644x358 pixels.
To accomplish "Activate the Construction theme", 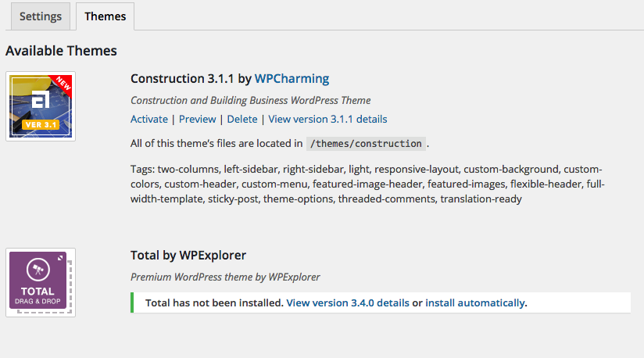I will (x=149, y=119).
